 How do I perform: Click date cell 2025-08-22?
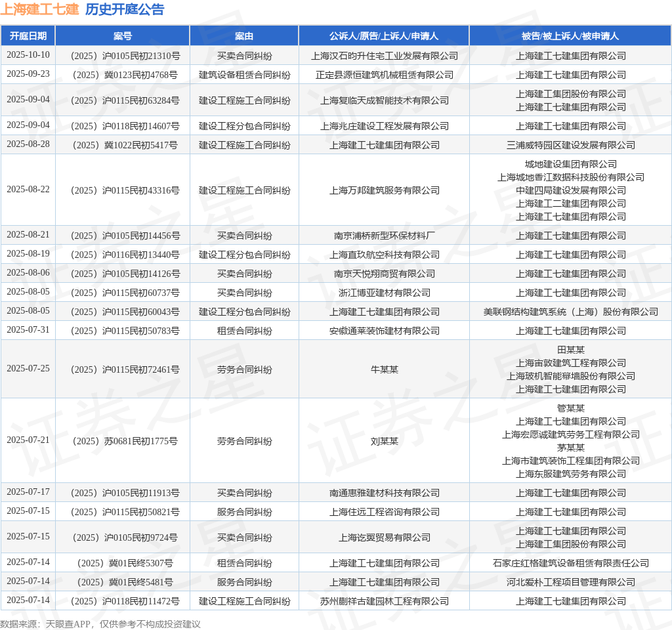coord(28,190)
